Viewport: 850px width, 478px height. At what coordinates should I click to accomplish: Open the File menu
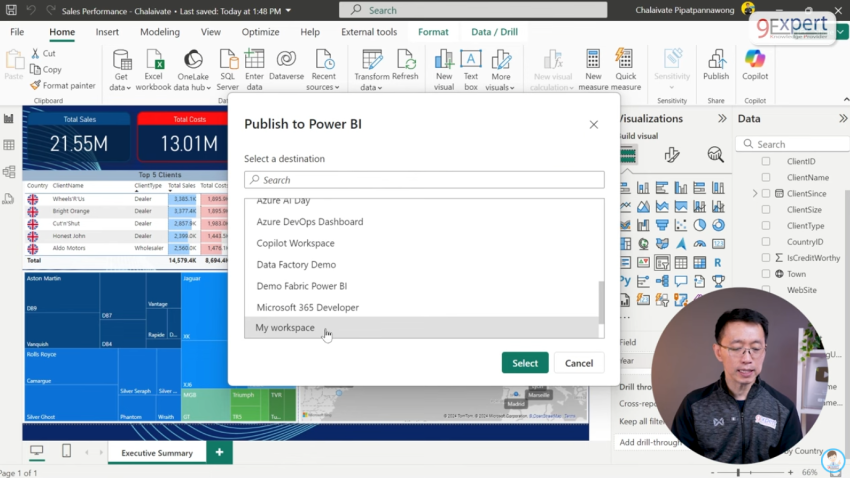(x=17, y=32)
